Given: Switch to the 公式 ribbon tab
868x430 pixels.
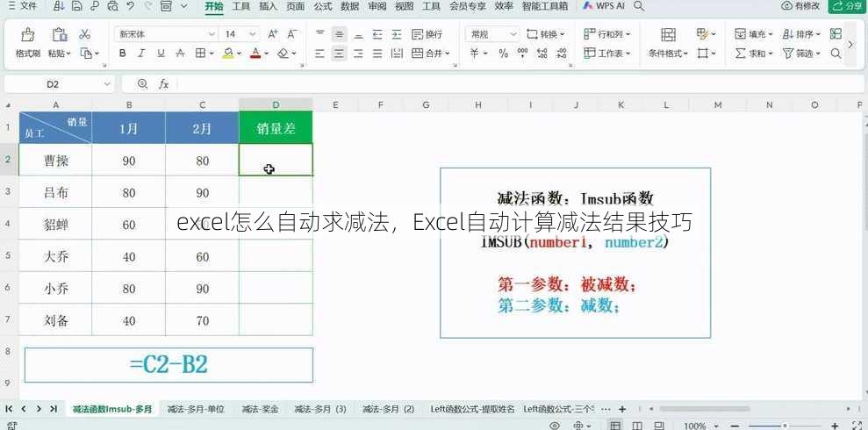Looking at the screenshot, I should 322,6.
